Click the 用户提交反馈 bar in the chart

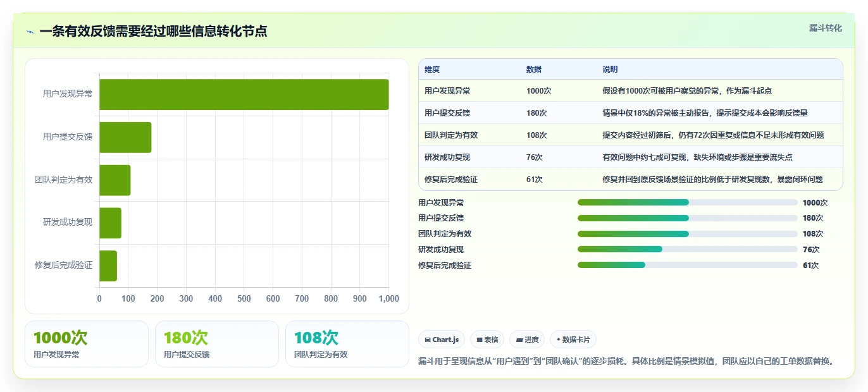pyautogui.click(x=125, y=137)
